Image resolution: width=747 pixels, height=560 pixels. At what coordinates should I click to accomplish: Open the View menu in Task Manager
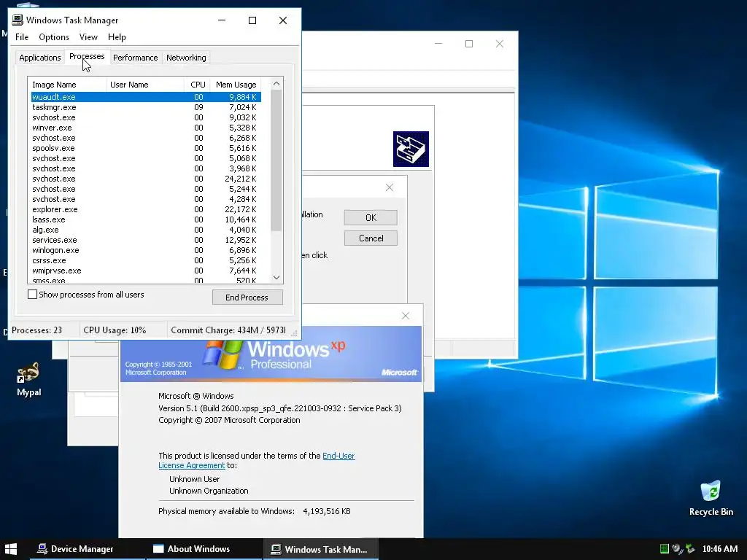pyautogui.click(x=88, y=37)
